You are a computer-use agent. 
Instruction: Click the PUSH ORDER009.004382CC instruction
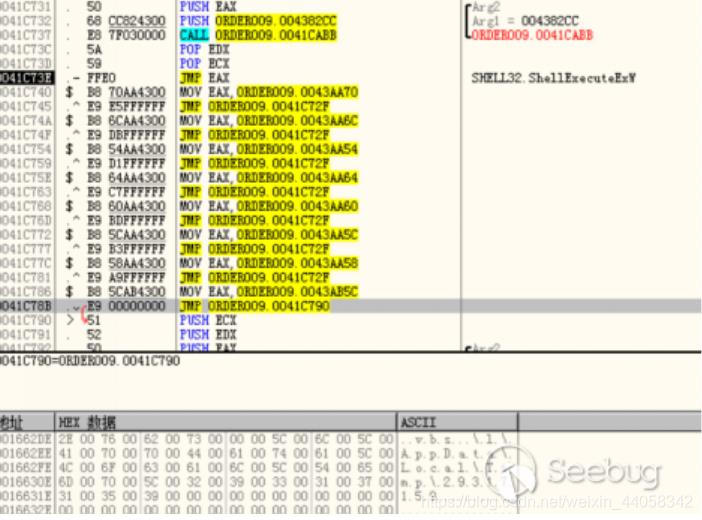pyautogui.click(x=258, y=21)
